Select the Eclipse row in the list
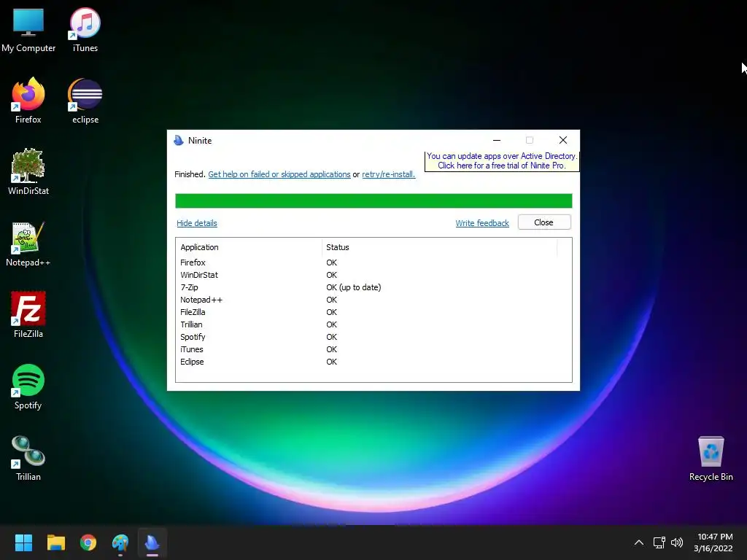The image size is (747, 560). pyautogui.click(x=373, y=362)
